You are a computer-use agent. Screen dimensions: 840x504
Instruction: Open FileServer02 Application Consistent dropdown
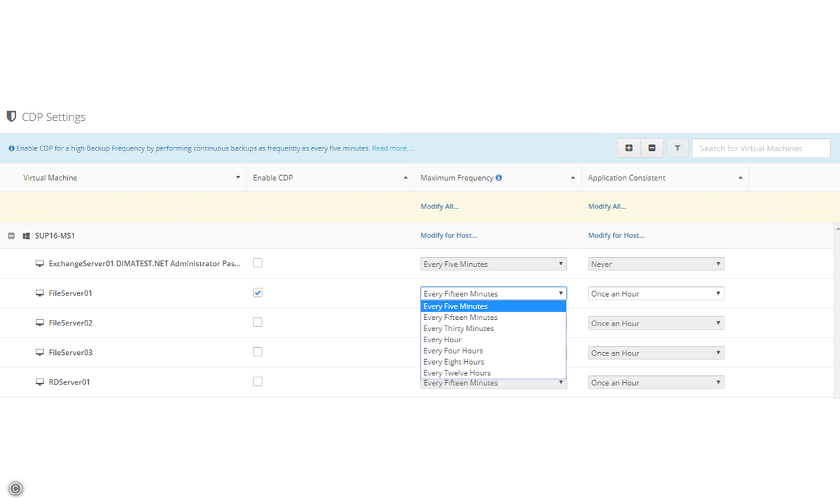656,323
